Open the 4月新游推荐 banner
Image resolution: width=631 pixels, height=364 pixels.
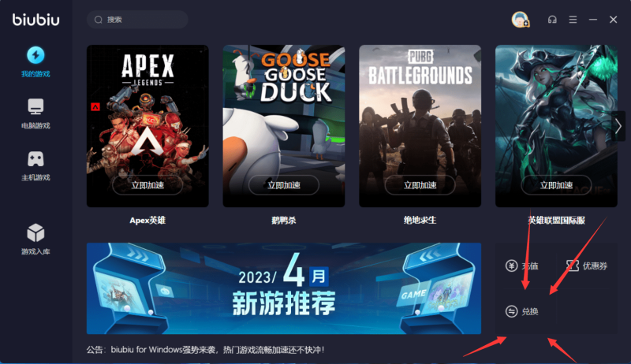pos(284,288)
